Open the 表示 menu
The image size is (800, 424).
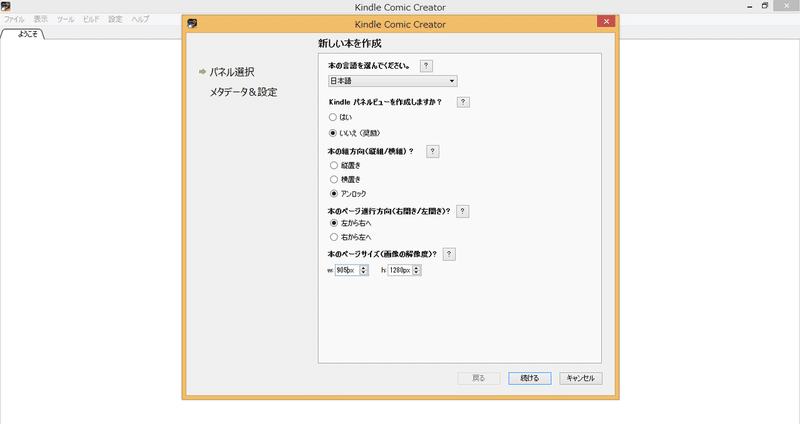[41, 19]
